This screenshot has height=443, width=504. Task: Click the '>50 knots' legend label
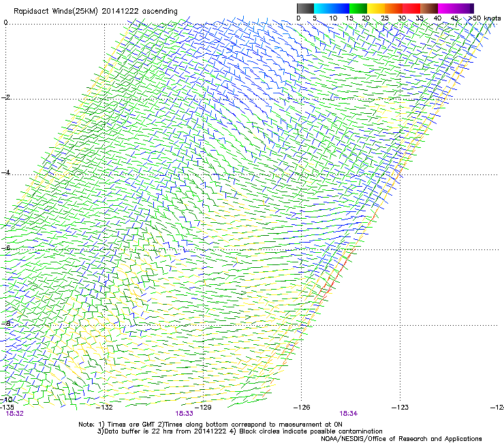point(484,18)
